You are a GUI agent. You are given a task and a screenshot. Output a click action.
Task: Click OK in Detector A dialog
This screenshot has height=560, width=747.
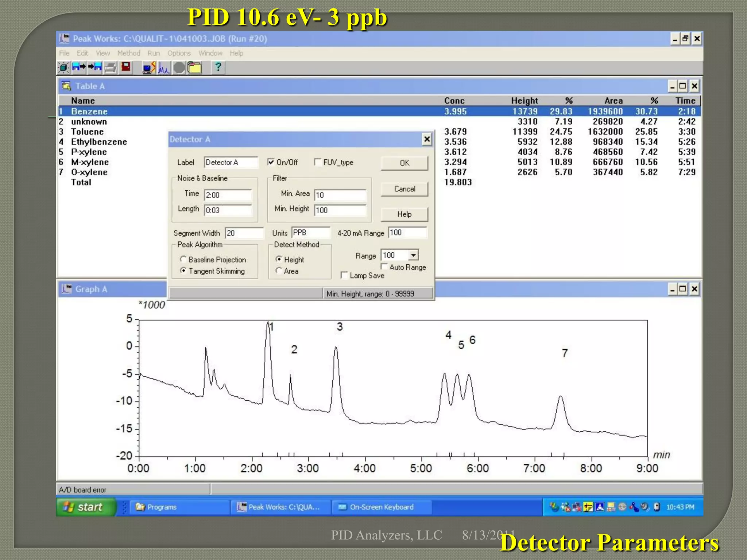(x=405, y=163)
